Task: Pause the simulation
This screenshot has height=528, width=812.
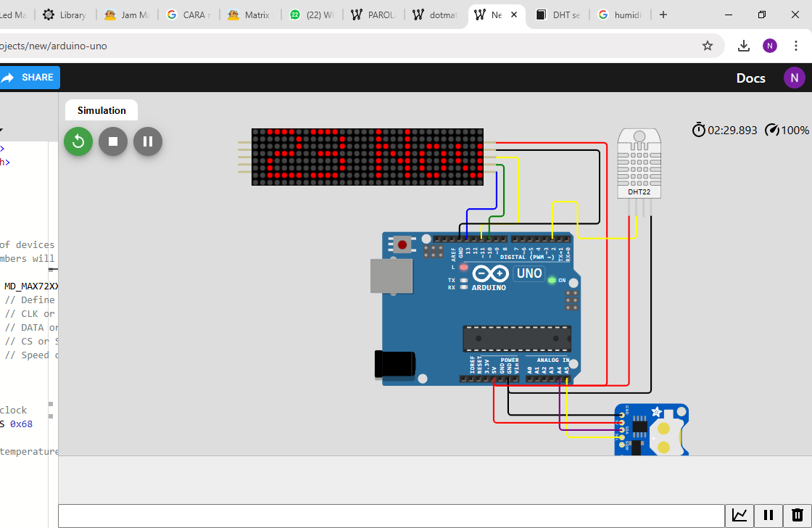Action: tap(148, 141)
